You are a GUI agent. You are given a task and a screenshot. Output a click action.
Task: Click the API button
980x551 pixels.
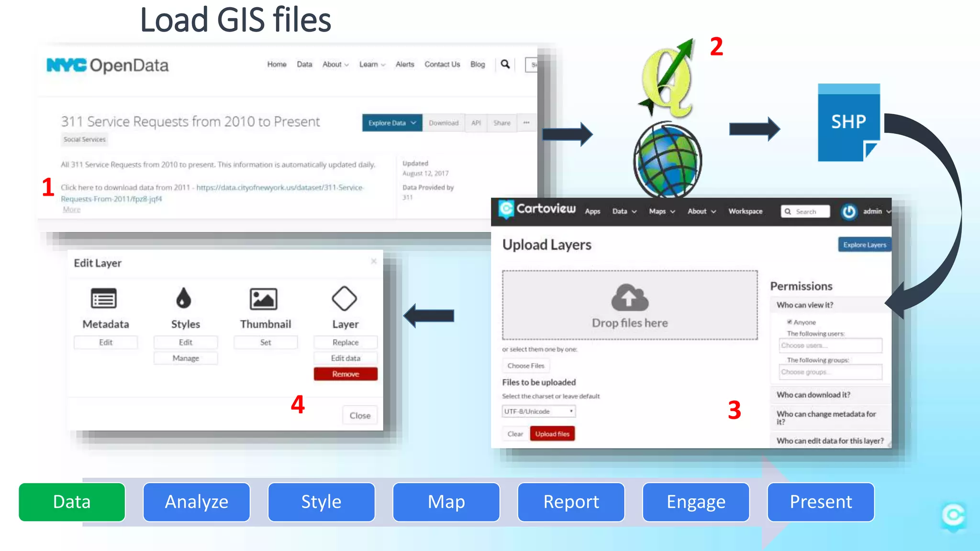476,123
